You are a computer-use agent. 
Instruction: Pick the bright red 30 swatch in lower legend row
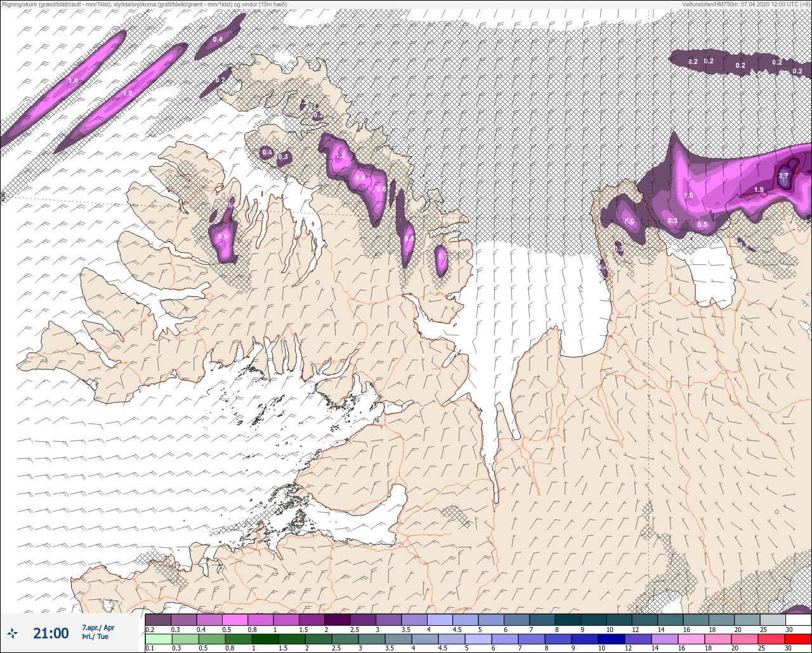click(798, 639)
